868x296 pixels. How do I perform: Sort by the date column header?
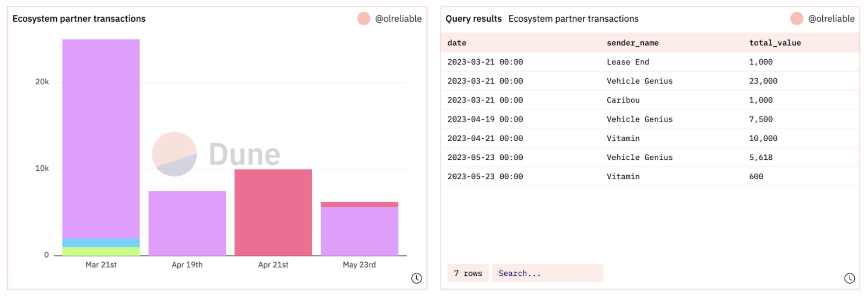(x=457, y=43)
